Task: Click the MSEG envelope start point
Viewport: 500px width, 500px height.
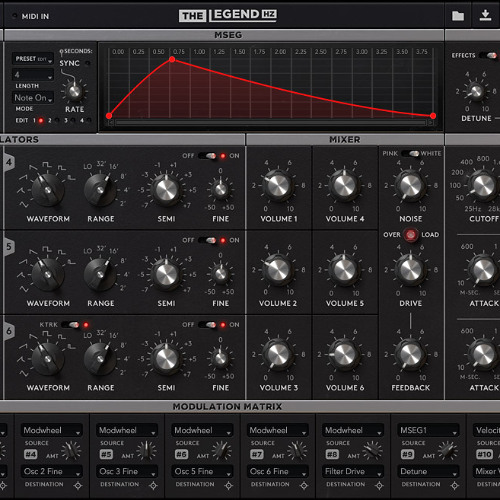Action: pos(109,116)
